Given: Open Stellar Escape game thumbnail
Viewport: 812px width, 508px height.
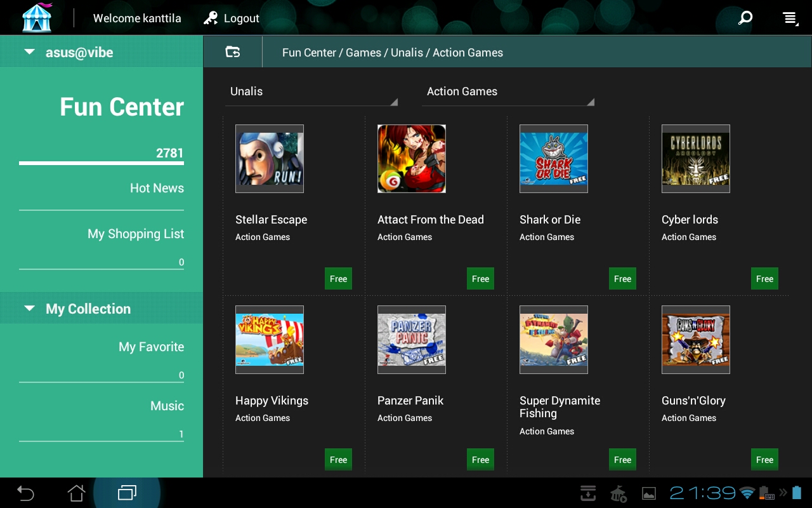Looking at the screenshot, I should (x=270, y=159).
